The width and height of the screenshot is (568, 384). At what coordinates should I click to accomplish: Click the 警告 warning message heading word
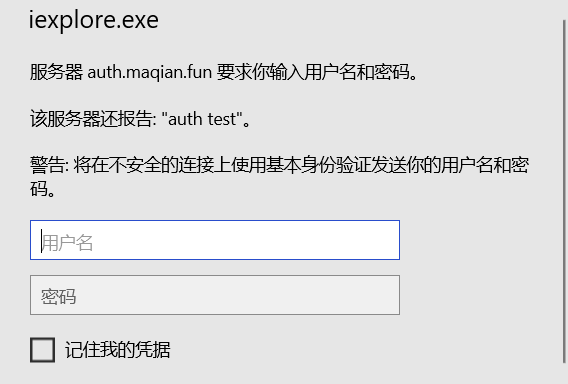pos(47,165)
